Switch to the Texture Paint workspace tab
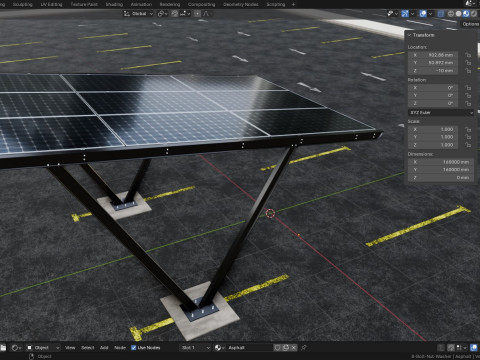 (84, 4)
